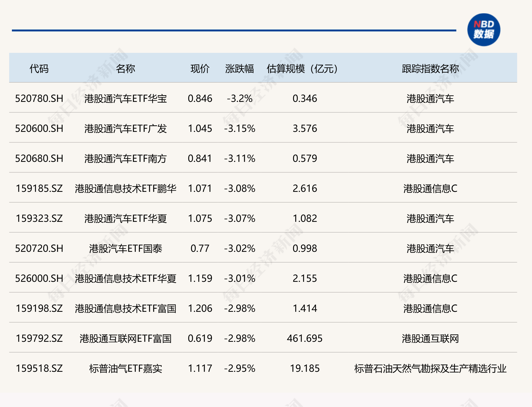The image size is (532, 407).
Task: Click -2.98% in the 159198.SZ row
Action: [x=240, y=308]
